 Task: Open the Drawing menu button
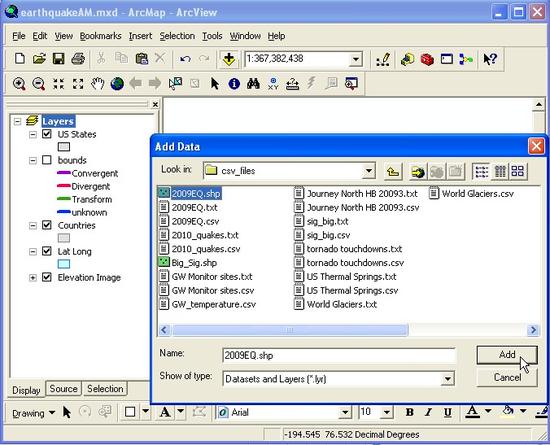tap(33, 413)
